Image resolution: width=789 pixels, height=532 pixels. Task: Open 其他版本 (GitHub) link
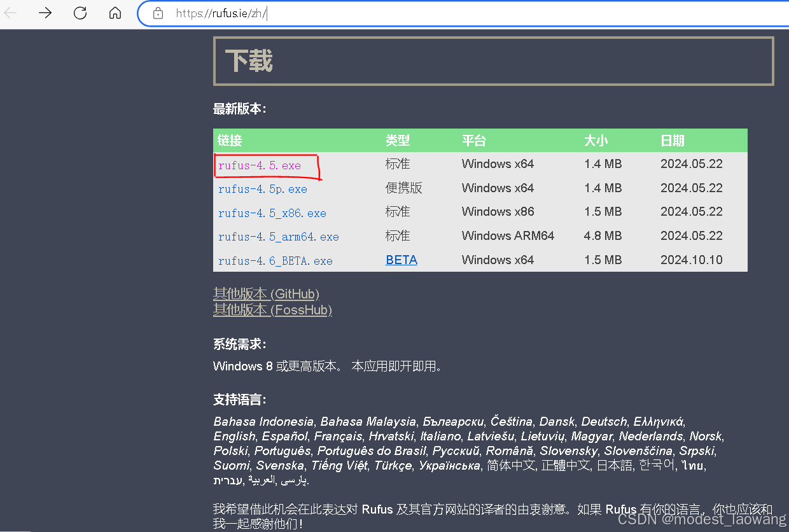[266, 293]
